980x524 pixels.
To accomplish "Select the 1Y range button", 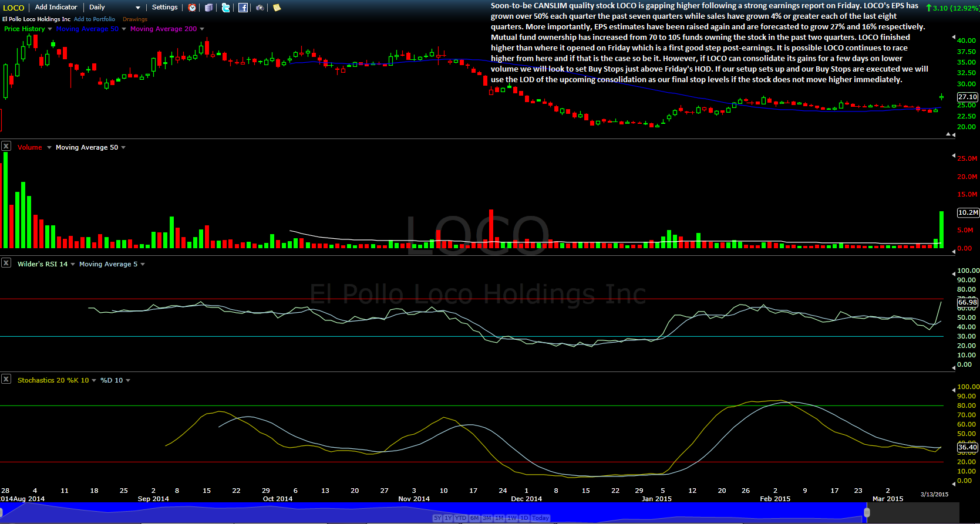I will click(x=448, y=518).
